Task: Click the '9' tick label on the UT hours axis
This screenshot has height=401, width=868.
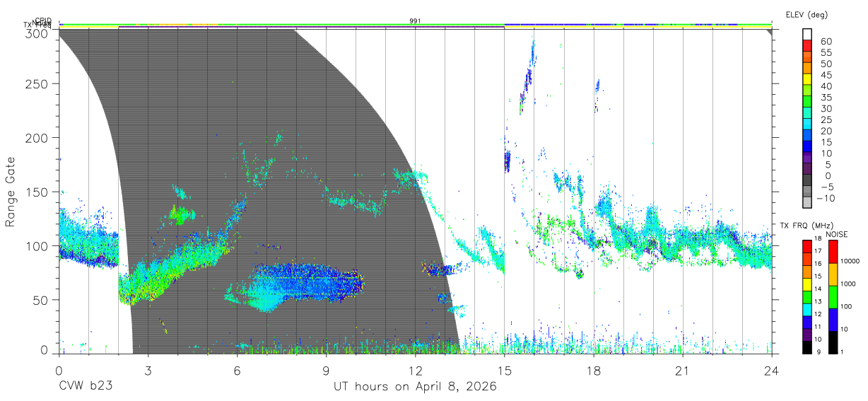Action: click(326, 371)
